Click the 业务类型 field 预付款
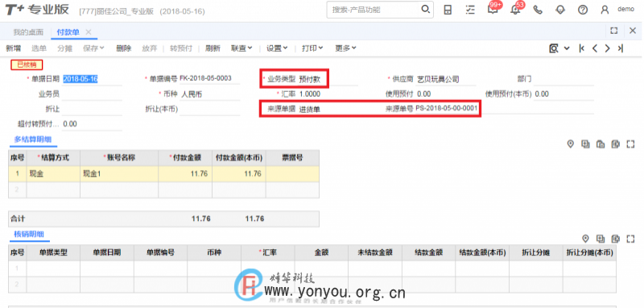 [328, 79]
